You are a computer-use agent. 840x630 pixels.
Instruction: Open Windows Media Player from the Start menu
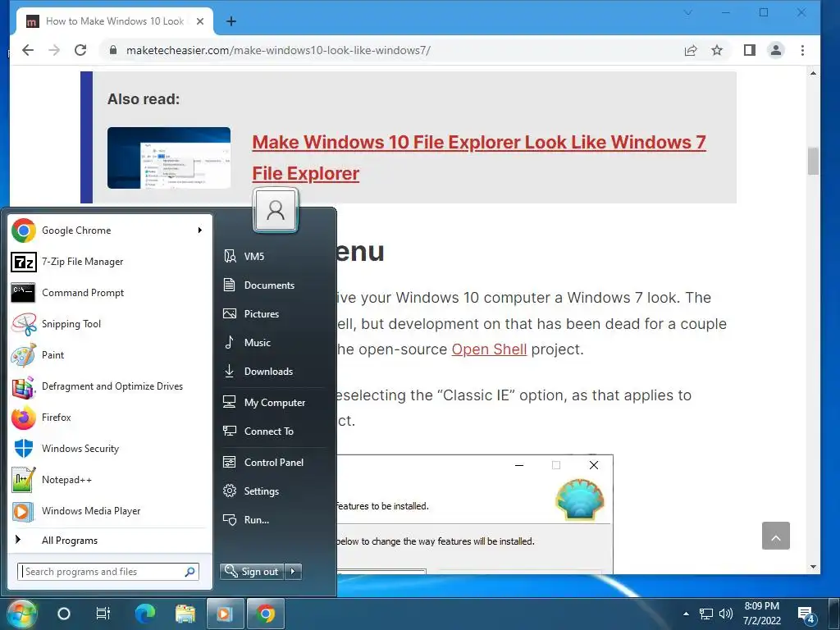[110, 510]
